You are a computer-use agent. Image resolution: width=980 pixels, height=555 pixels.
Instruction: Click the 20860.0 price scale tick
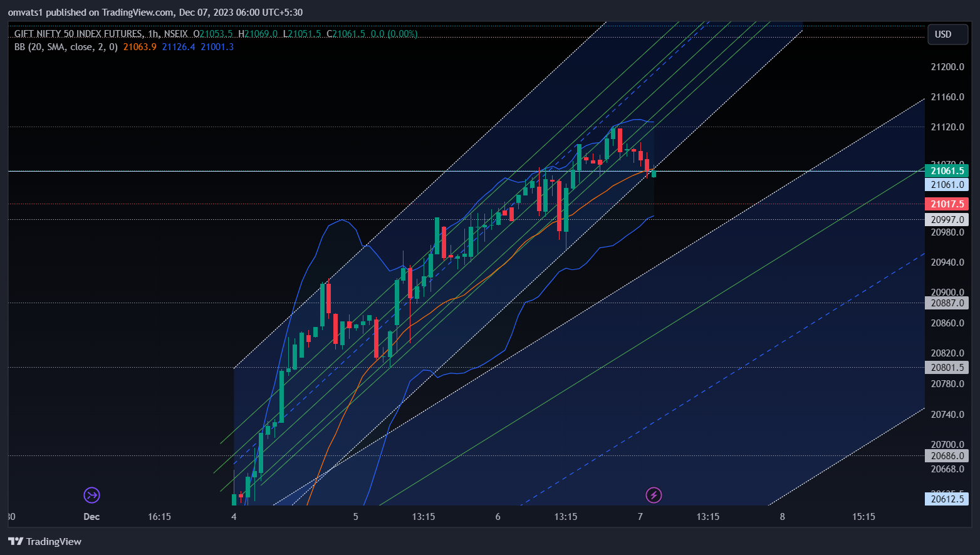pyautogui.click(x=947, y=323)
